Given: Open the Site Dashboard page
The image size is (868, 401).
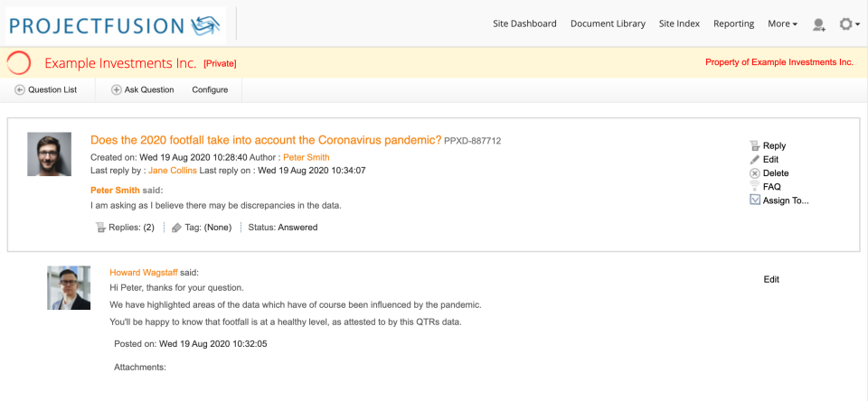Looking at the screenshot, I should [x=524, y=23].
